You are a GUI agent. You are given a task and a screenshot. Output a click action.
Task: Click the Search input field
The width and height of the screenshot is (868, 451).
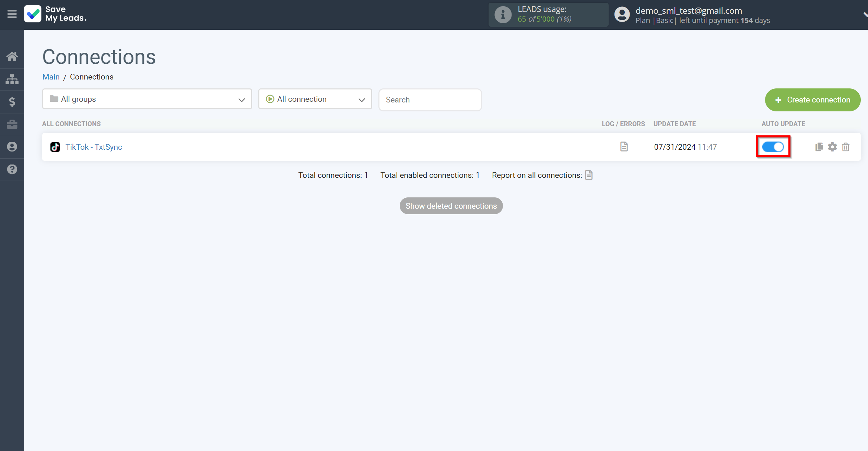tap(431, 99)
